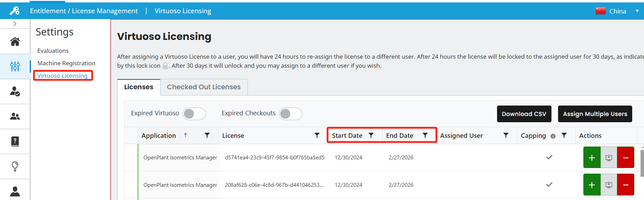The image size is (644, 200).
Task: Open the China country dropdown arrow
Action: pos(637,11)
